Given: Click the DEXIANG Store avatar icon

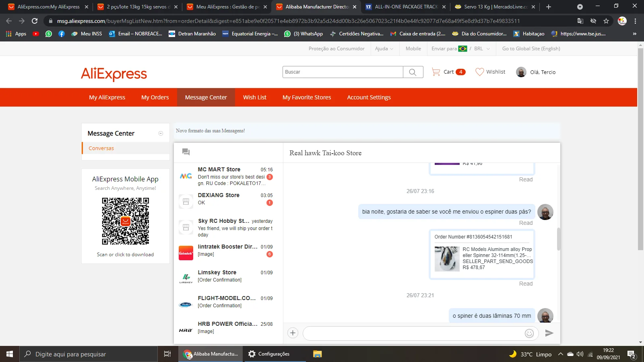Looking at the screenshot, I should tap(186, 202).
